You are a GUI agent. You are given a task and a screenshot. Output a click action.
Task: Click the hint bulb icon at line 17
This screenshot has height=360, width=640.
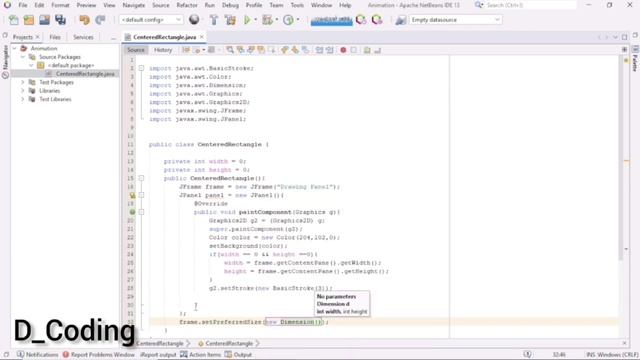point(132,195)
